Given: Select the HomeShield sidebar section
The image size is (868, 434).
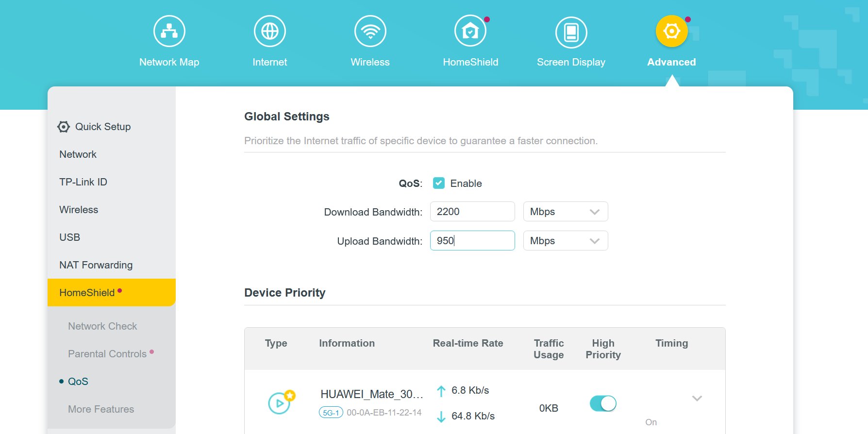Looking at the screenshot, I should [x=112, y=293].
